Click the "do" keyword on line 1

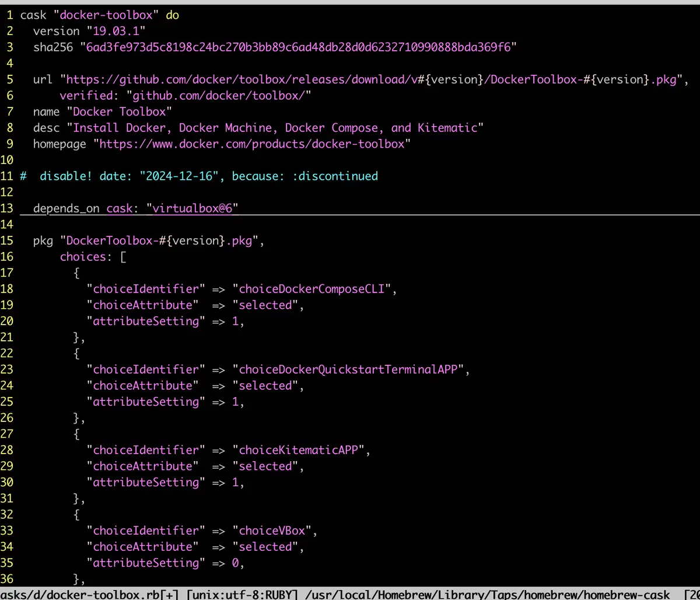(x=173, y=16)
